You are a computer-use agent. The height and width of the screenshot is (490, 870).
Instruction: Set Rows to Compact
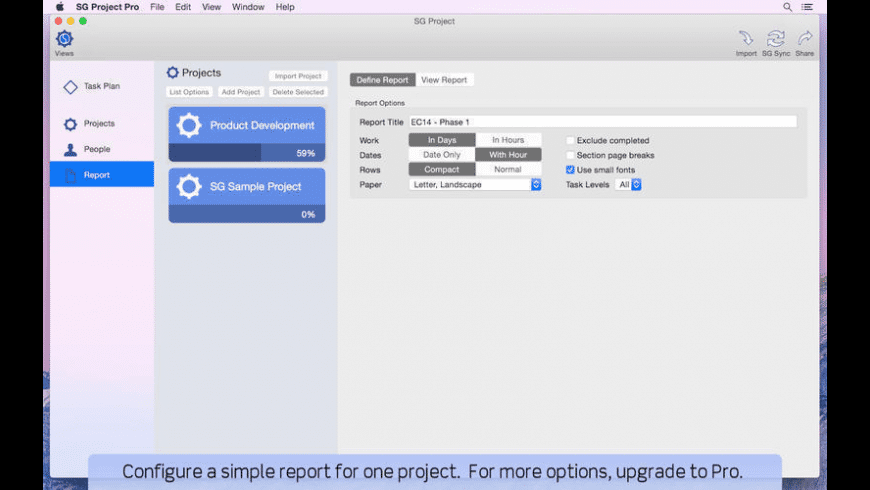coord(442,169)
